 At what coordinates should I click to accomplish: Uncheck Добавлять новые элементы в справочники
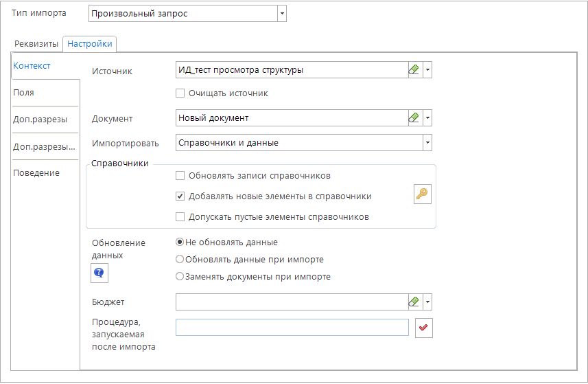(180, 196)
